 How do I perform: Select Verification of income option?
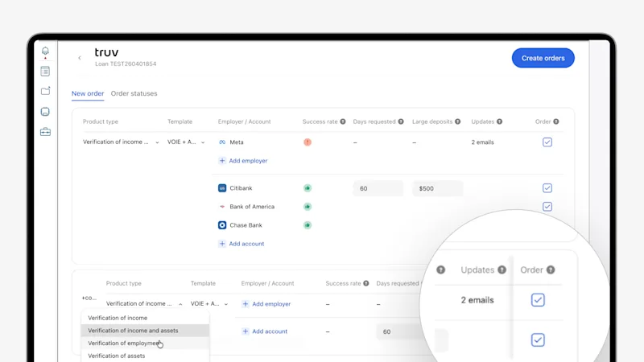(x=145, y=318)
